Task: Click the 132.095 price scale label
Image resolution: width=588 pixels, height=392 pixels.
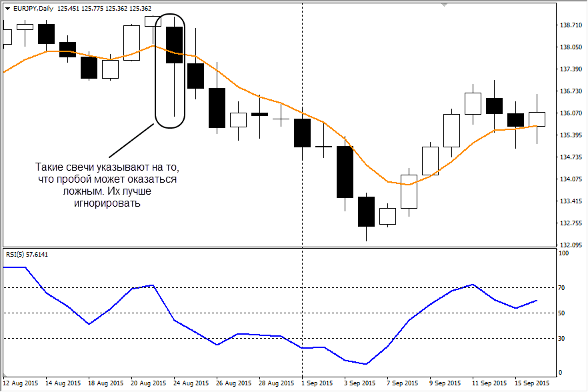Action: point(571,245)
